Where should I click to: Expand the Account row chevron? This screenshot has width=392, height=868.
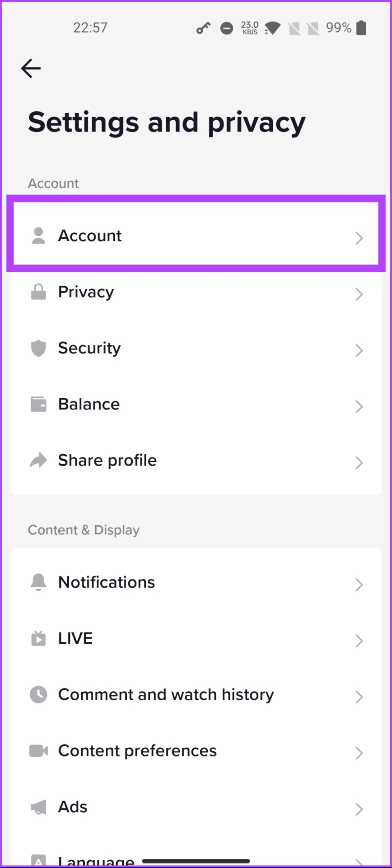[x=359, y=238]
